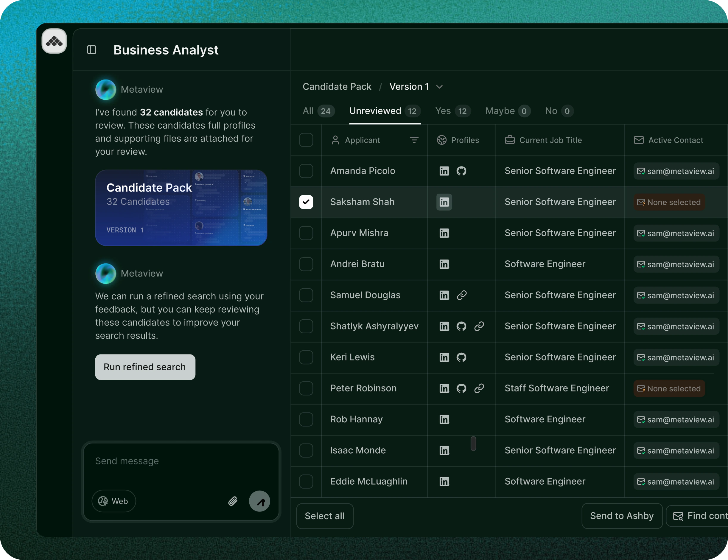Screen dimensions: 728x560
Task: Open Keri Lewis's GitHub profile
Action: click(x=461, y=357)
